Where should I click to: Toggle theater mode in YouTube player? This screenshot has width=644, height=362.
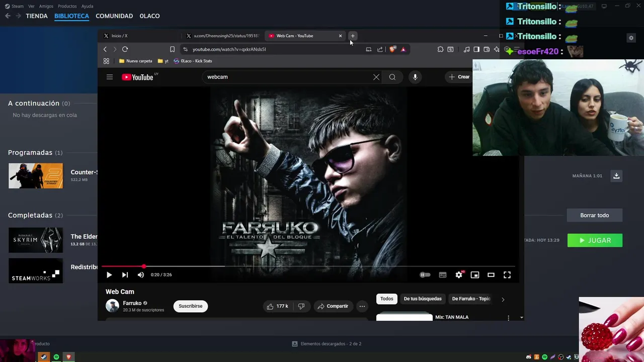pos(491,275)
